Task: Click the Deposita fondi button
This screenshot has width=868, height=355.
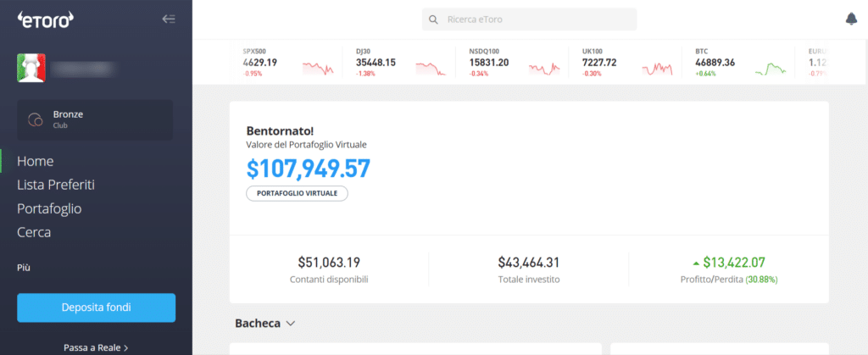Action: (97, 308)
